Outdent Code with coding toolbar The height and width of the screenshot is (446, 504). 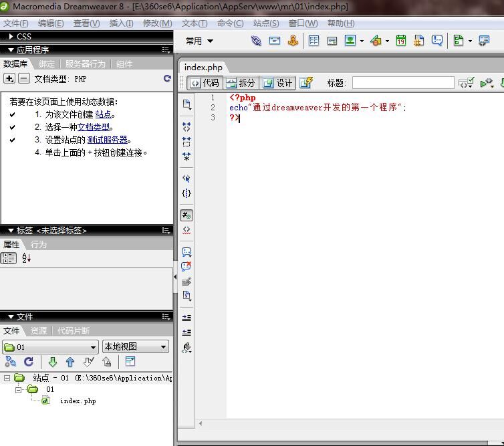coord(186,332)
